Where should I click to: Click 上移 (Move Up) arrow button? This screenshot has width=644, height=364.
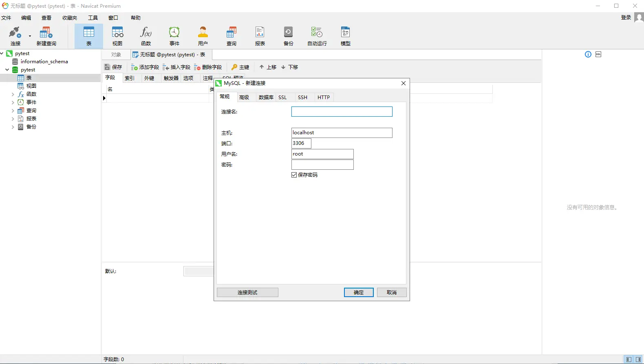click(268, 67)
